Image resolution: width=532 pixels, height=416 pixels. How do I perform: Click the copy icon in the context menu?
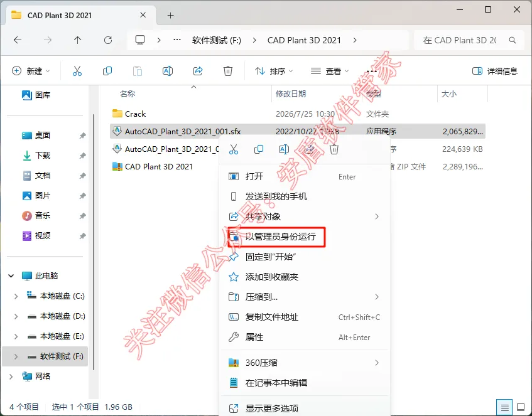pyautogui.click(x=259, y=149)
